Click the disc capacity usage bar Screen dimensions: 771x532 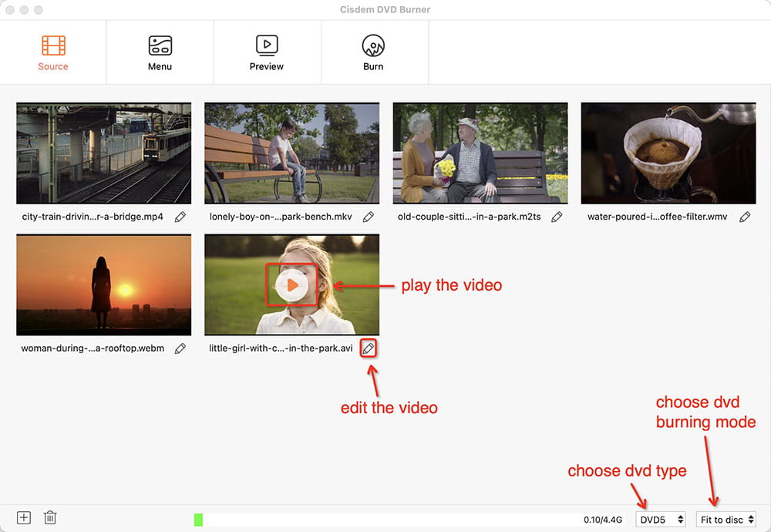coord(385,520)
